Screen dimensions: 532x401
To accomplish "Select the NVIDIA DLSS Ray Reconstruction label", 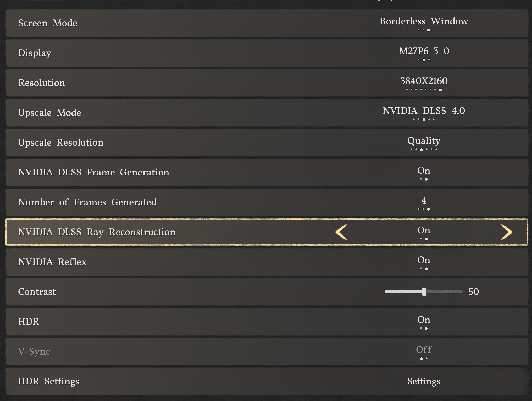I will click(97, 232).
